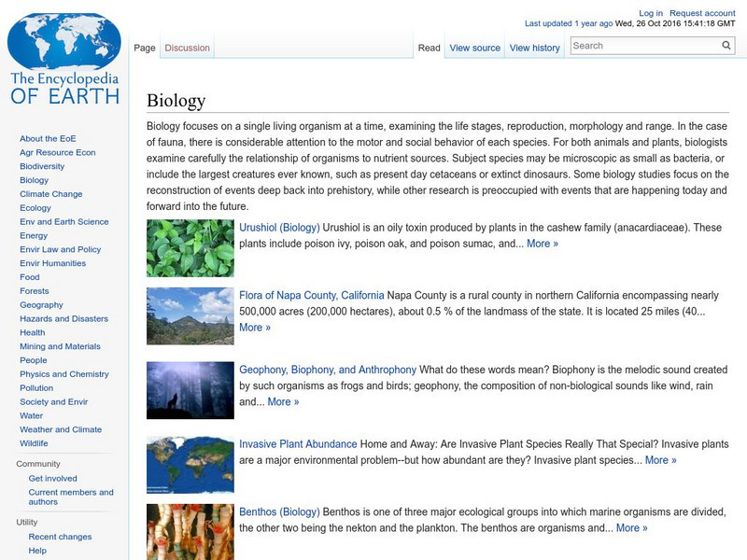The width and height of the screenshot is (747, 560).
Task: Click the search magnifier icon
Action: pyautogui.click(x=726, y=45)
